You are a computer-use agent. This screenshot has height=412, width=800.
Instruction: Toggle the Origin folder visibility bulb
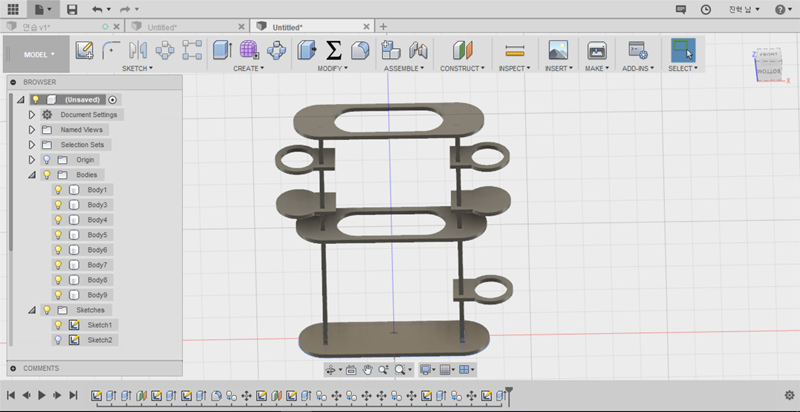[47, 160]
